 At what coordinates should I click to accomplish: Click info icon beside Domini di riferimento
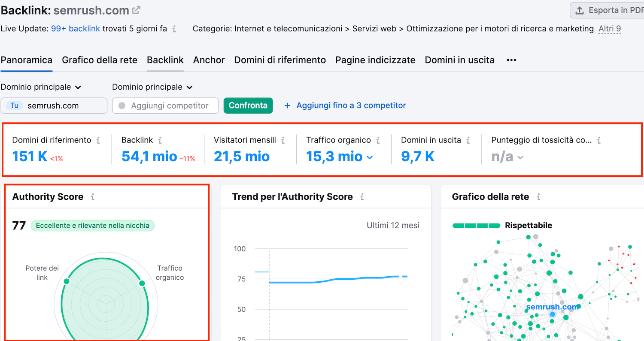(98, 140)
